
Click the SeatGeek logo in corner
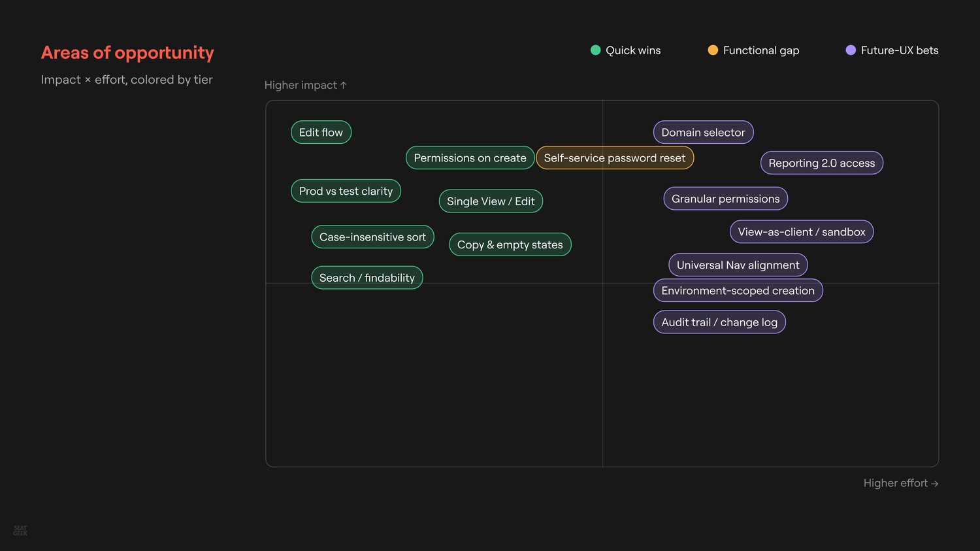20,531
